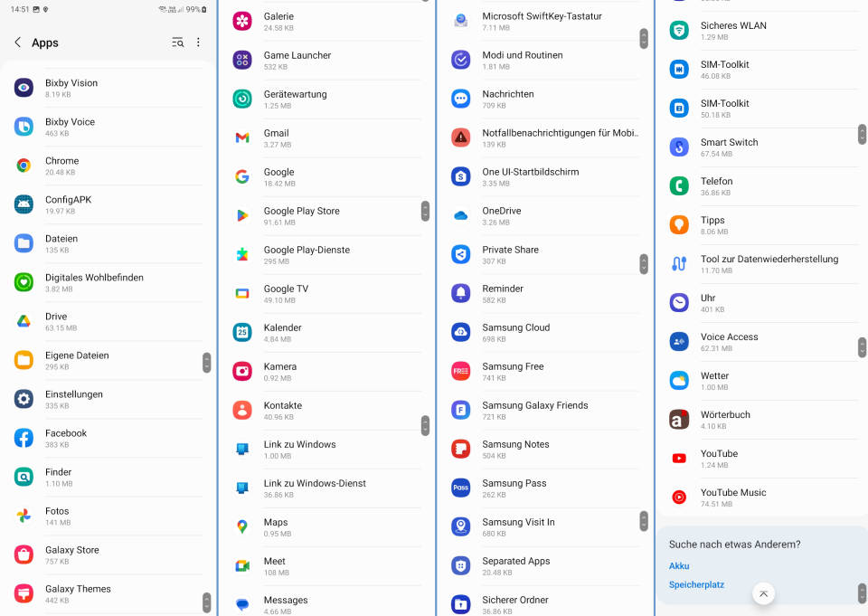Tap the Galerie flower icon
This screenshot has height=616, width=868.
click(x=242, y=21)
